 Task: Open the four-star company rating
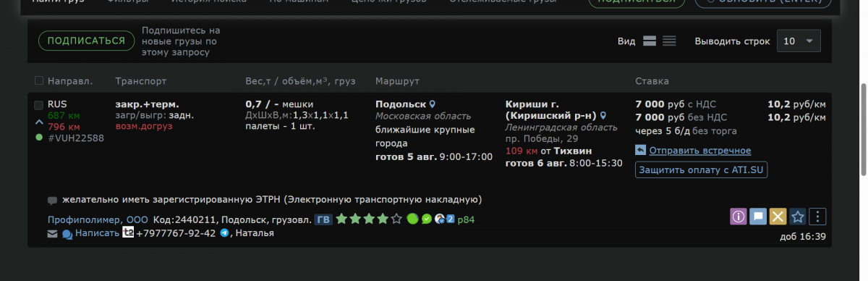pyautogui.click(x=368, y=218)
